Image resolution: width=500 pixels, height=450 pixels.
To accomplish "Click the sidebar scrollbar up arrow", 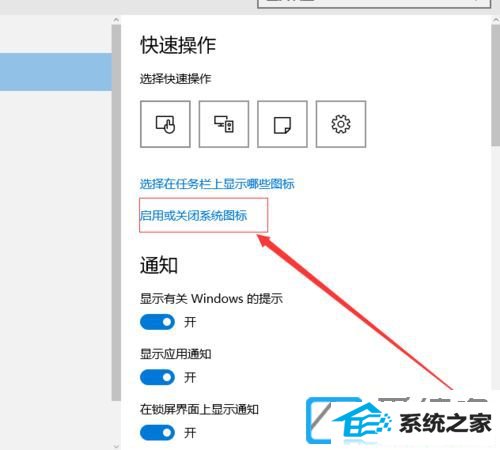I will (x=116, y=20).
